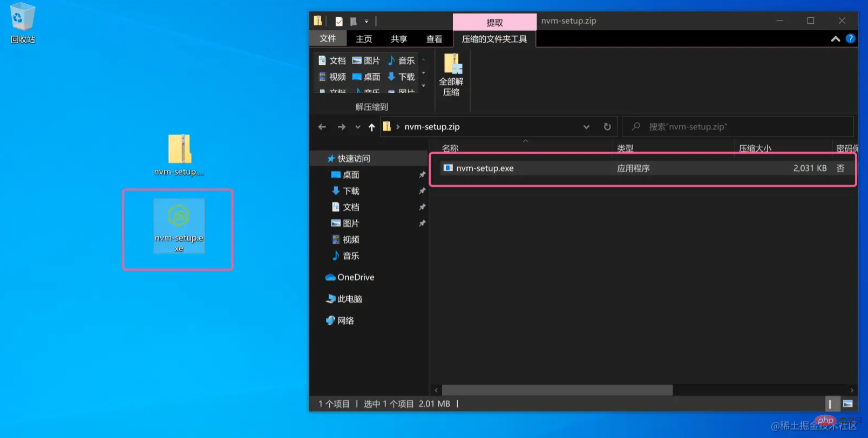The height and width of the screenshot is (438, 868).
Task: Click the 2,031 KB size cell
Action: click(810, 168)
